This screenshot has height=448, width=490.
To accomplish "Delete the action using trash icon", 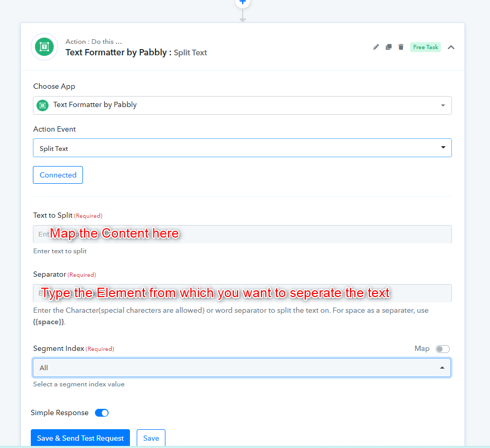I will (x=401, y=47).
